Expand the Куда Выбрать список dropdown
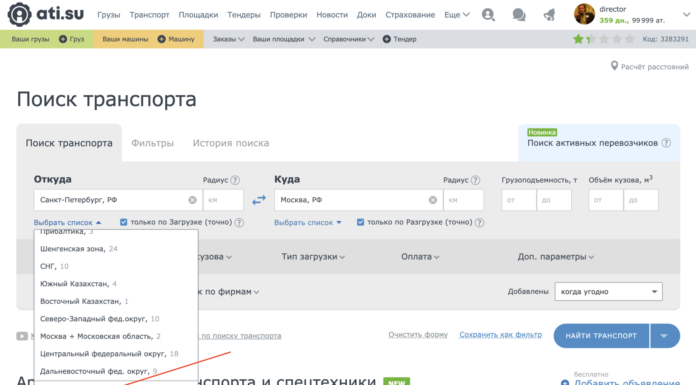 tap(308, 222)
